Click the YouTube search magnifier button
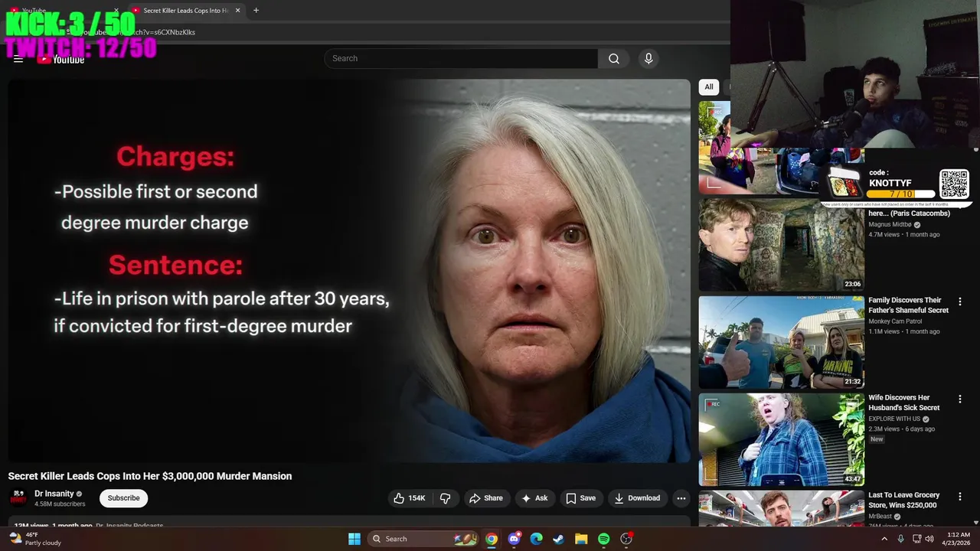This screenshot has height=551, width=980. tap(614, 58)
